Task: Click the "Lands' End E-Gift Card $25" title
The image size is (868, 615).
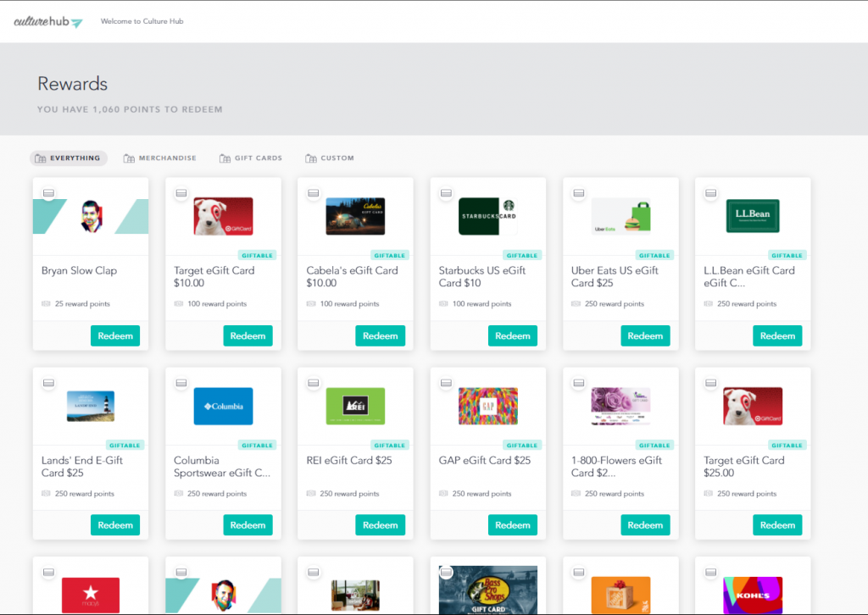Action: pos(82,466)
